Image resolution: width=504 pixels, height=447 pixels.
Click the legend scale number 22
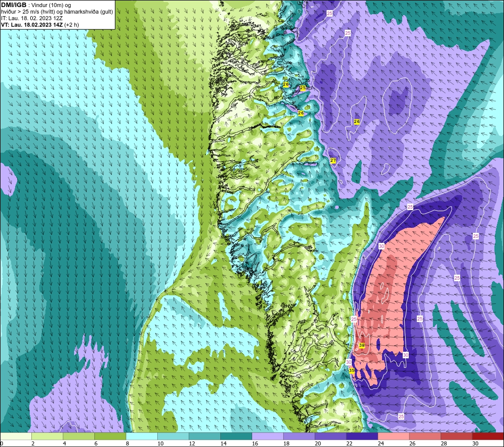(349, 443)
